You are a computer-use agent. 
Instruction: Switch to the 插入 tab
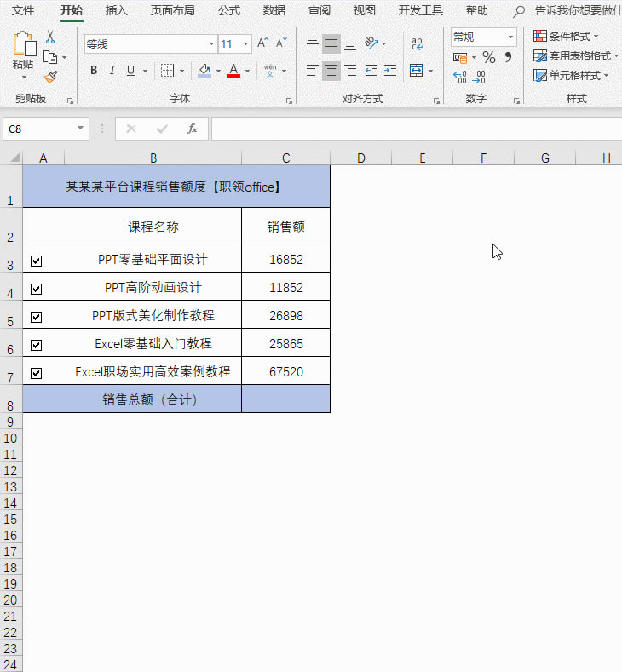point(116,10)
